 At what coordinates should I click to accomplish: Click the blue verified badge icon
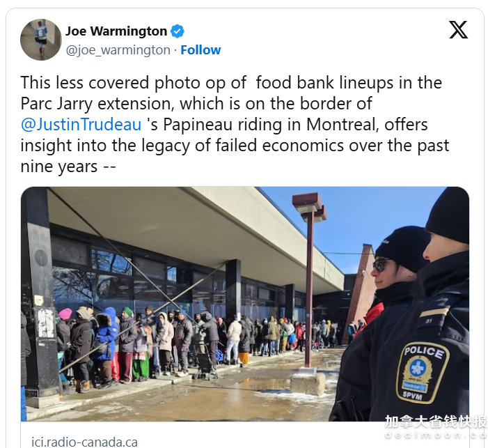click(x=178, y=31)
